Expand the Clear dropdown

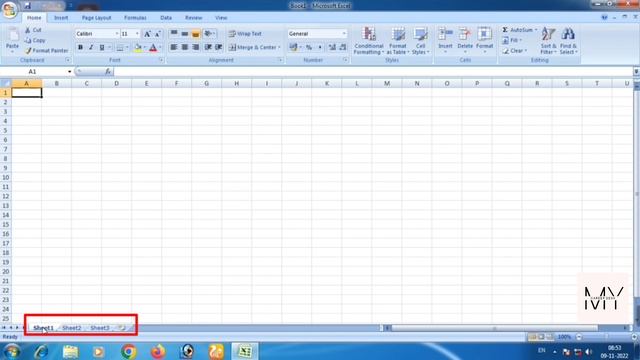[x=526, y=51]
